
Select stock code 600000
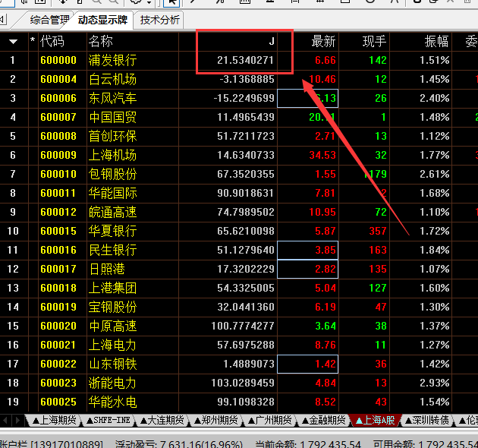(x=58, y=60)
